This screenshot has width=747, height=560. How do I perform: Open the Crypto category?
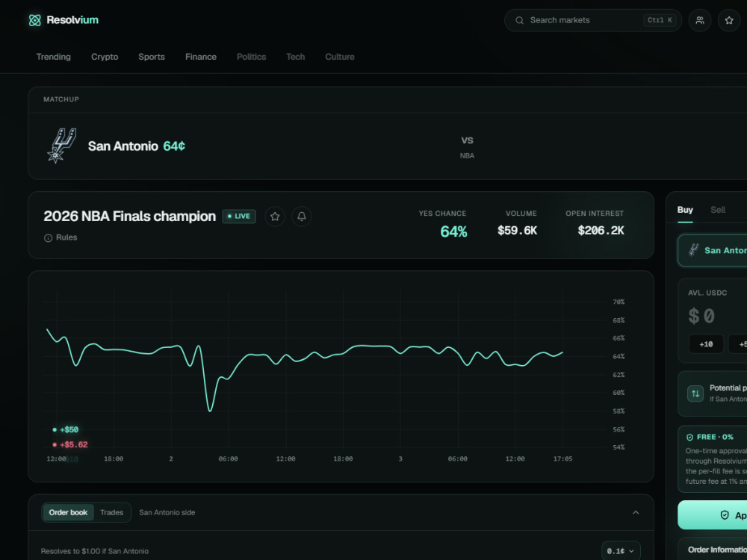point(105,57)
